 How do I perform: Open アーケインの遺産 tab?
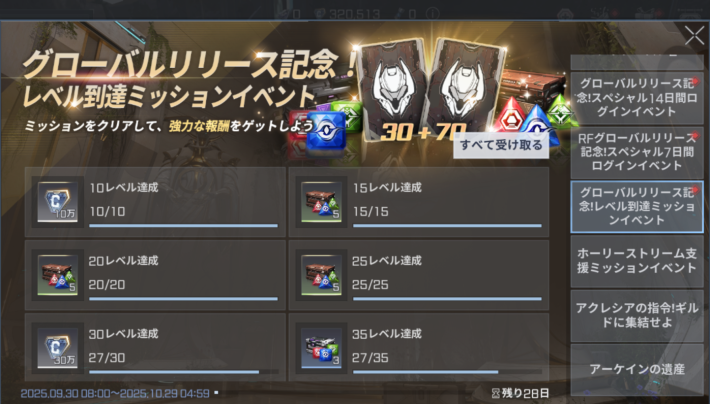click(x=637, y=370)
